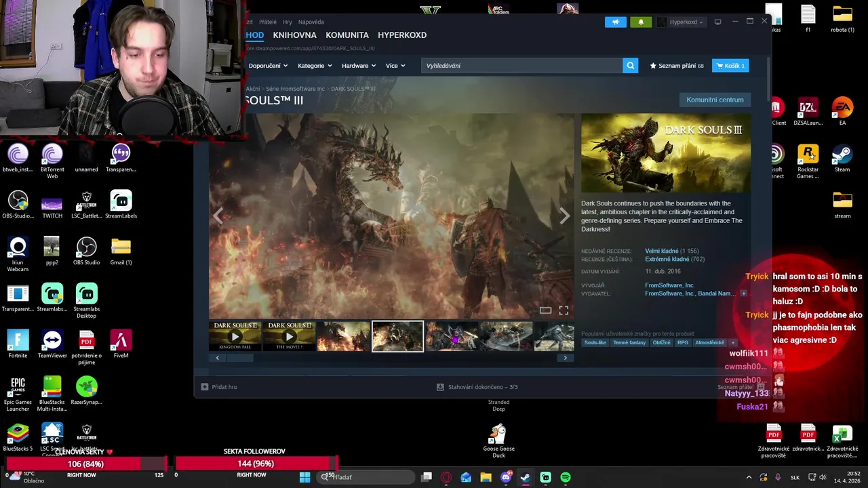Click the thumbnail strip scrollbar handle
The width and height of the screenshot is (868, 488).
[x=239, y=358]
